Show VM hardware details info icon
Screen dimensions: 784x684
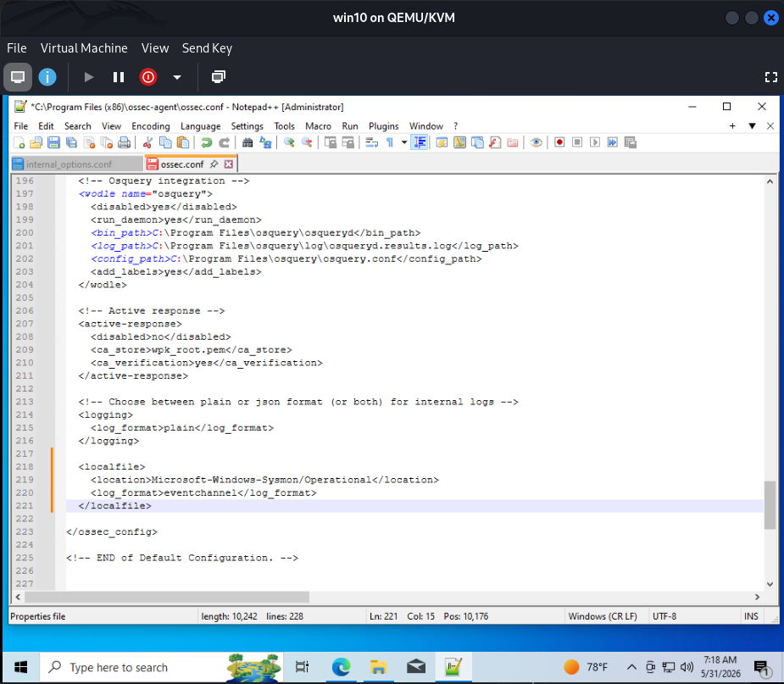[47, 77]
